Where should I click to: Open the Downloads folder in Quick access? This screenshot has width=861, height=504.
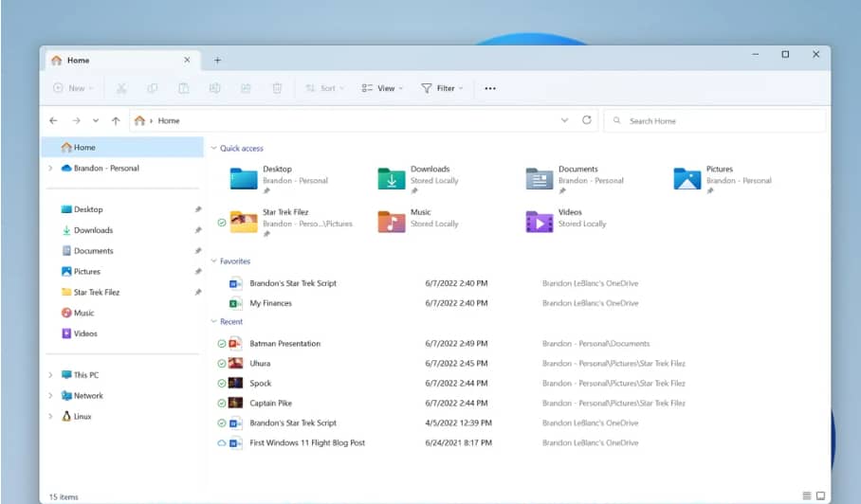click(x=418, y=179)
